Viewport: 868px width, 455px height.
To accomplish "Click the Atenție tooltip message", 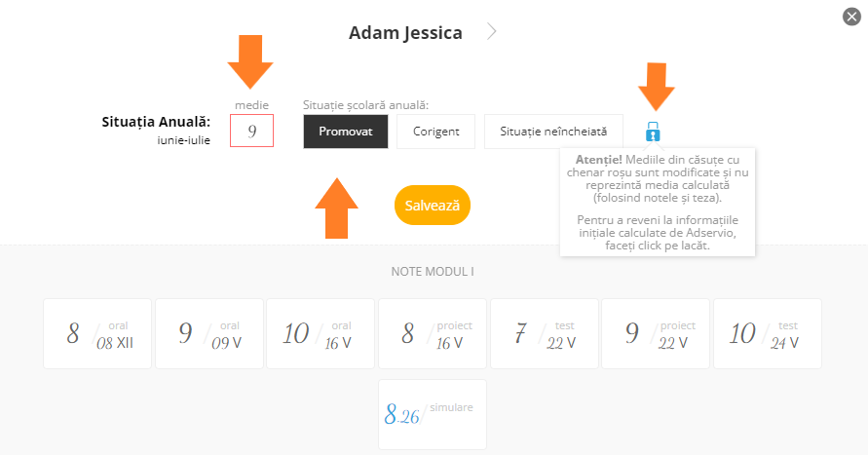I will tap(658, 202).
